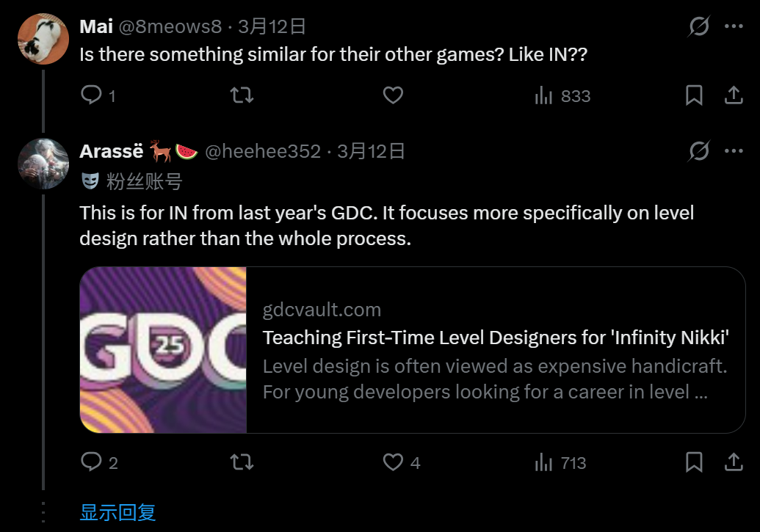
Task: Bookmark Arassë's GDC tweet
Action: pos(694,462)
